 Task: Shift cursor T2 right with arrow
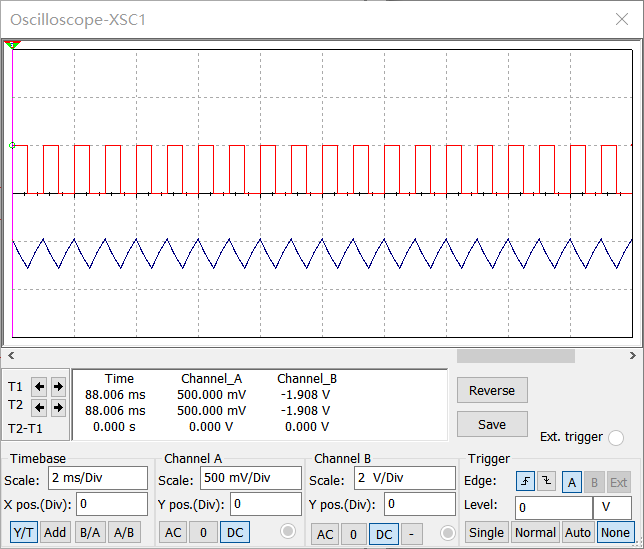pos(58,407)
